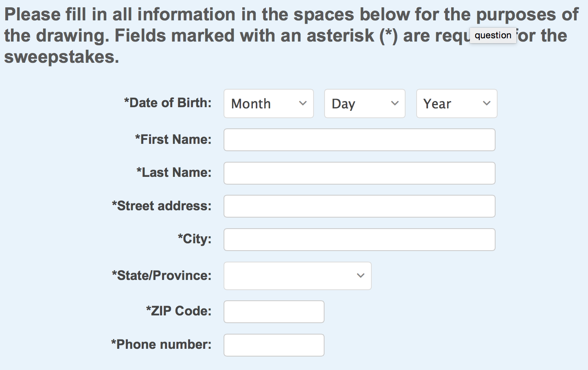Expand the State/Province select box

pyautogui.click(x=297, y=276)
